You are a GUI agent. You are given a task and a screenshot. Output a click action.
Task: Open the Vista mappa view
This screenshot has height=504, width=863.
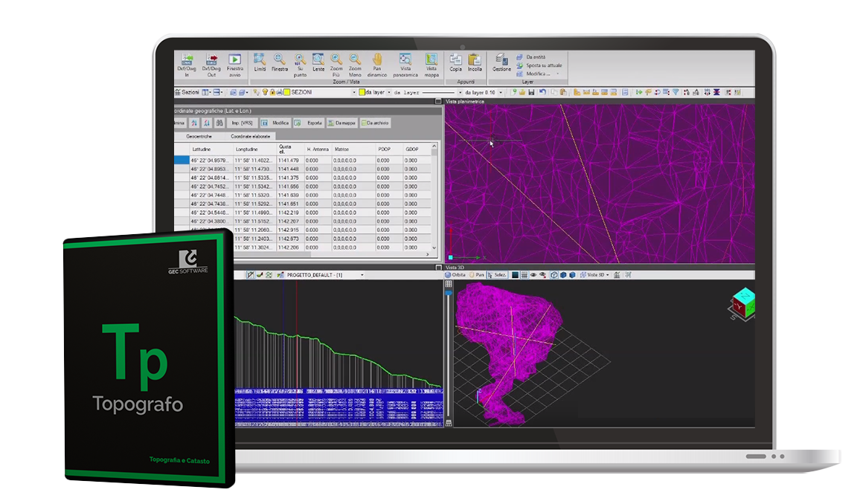431,65
